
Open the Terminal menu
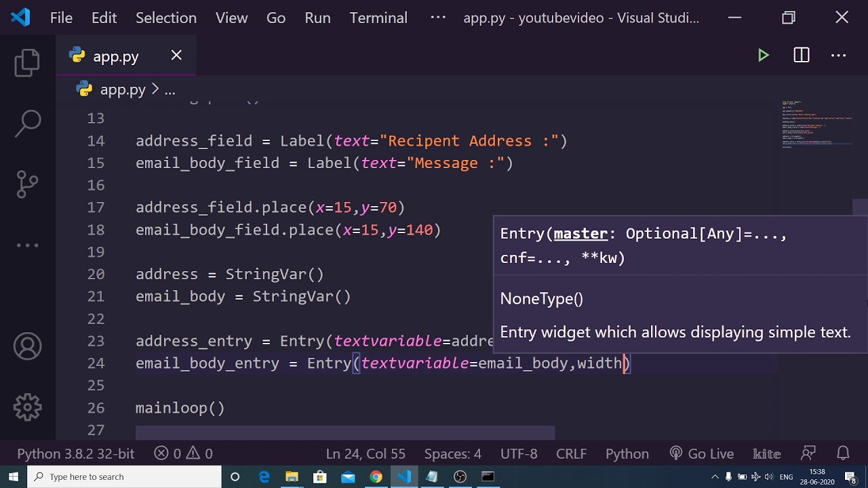point(378,18)
